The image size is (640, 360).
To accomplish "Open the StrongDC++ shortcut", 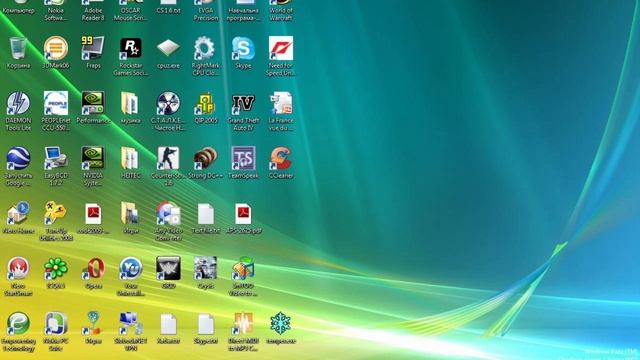I will (x=205, y=158).
